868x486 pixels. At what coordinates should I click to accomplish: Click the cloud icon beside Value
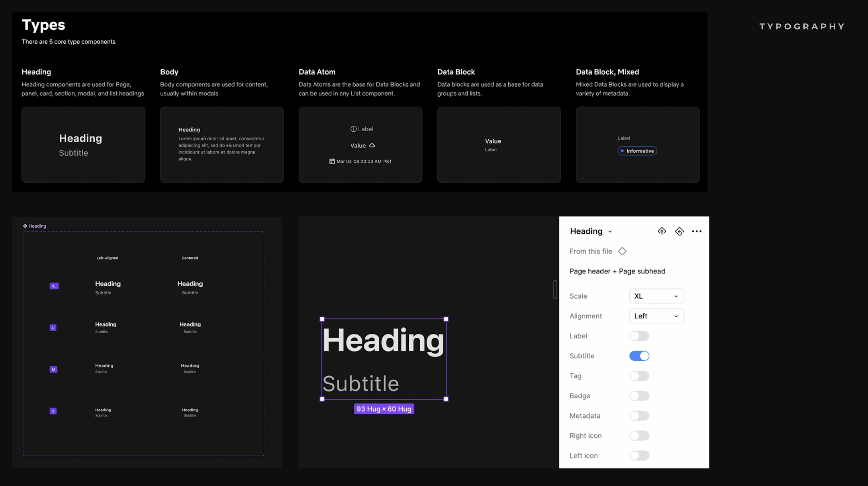(372, 145)
